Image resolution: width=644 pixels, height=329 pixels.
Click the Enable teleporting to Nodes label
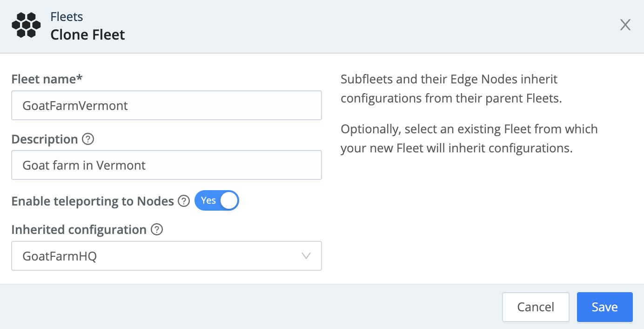92,201
